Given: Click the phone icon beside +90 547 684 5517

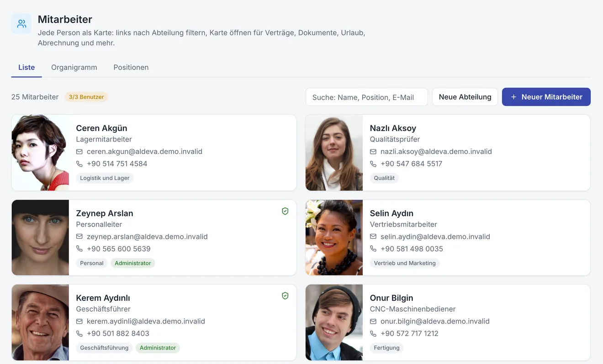Looking at the screenshot, I should point(373,164).
